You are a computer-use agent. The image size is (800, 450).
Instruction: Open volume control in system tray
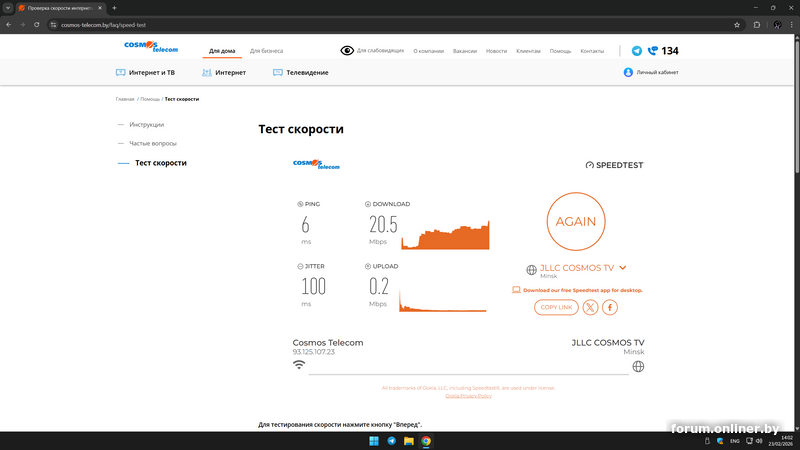[x=759, y=441]
